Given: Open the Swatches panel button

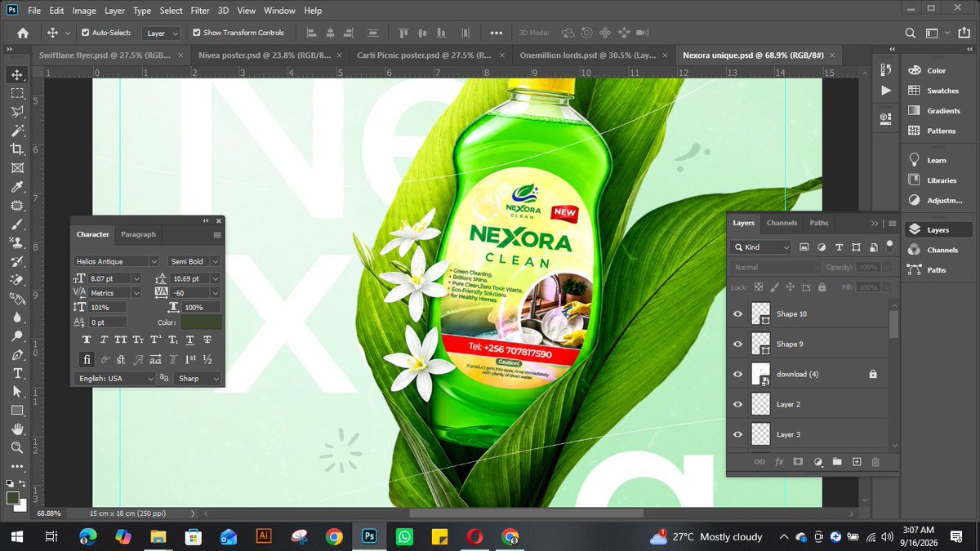Looking at the screenshot, I should 937,91.
